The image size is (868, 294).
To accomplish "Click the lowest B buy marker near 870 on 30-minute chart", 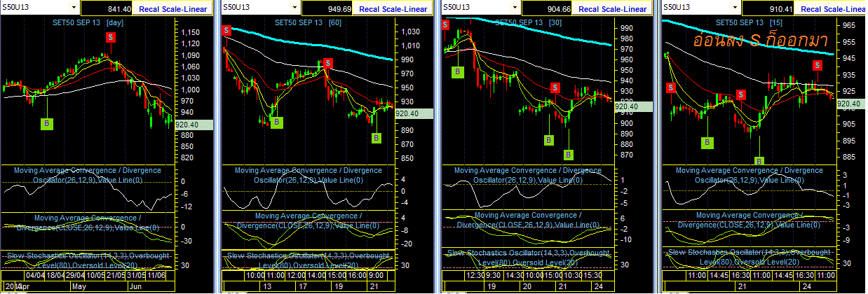I will (x=569, y=154).
